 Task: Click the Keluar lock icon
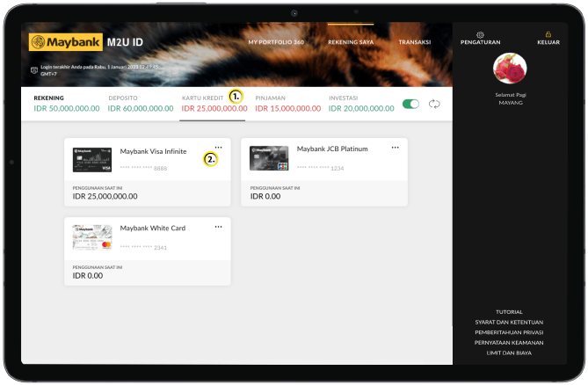[x=548, y=34]
